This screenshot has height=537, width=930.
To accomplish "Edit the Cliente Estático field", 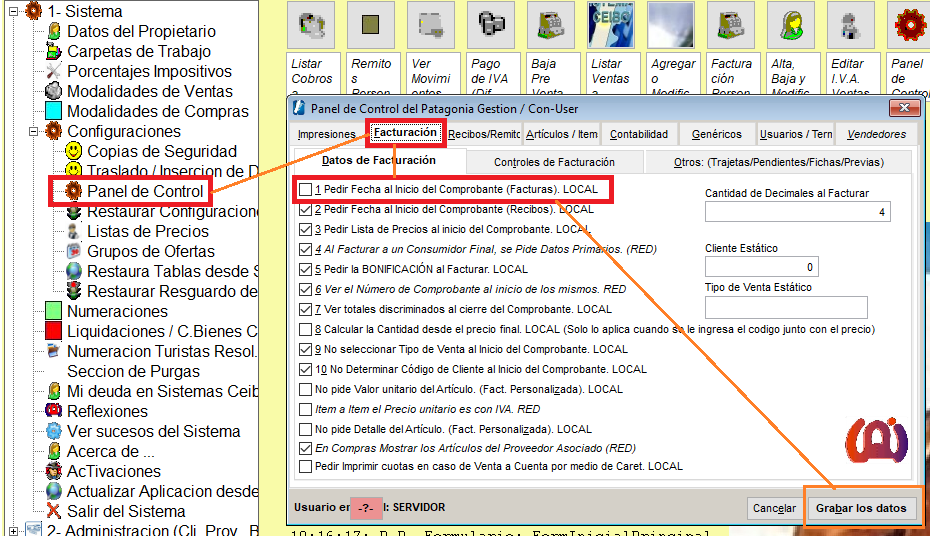I will (x=762, y=266).
